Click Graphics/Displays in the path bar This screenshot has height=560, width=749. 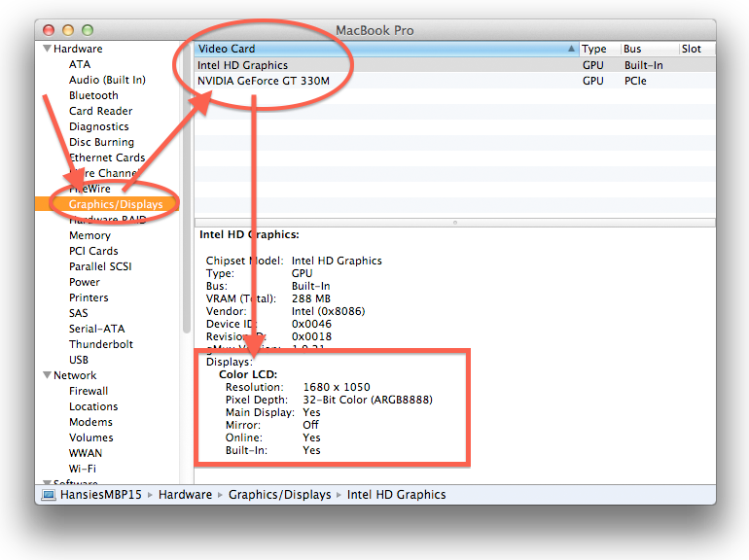279,495
